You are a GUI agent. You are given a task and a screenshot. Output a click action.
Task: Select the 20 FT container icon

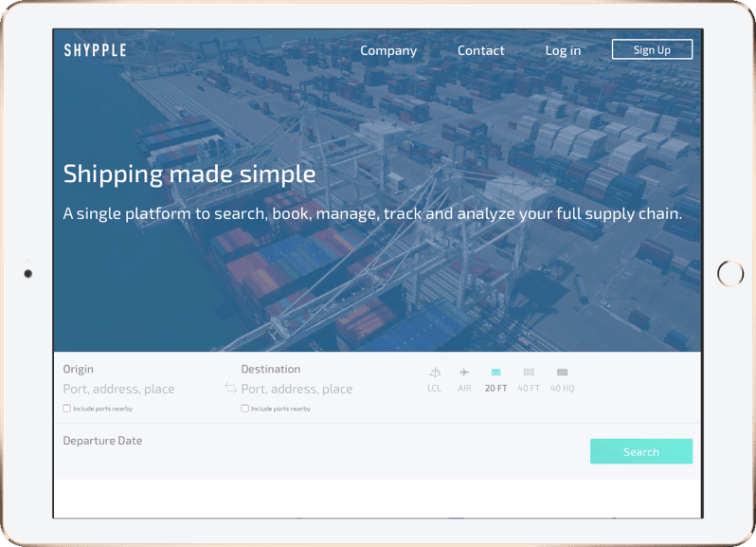495,373
